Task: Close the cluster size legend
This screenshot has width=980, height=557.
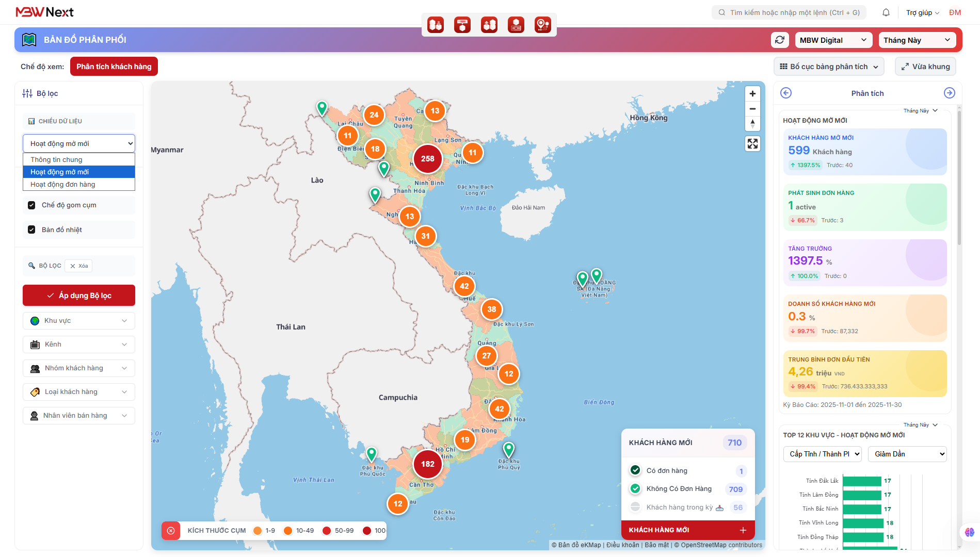Action: click(x=171, y=530)
